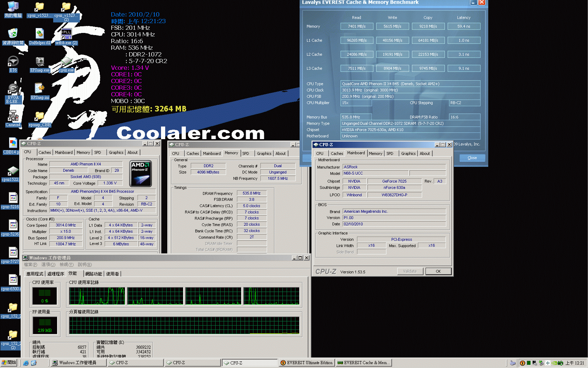The height and width of the screenshot is (368, 588).
Task: Click DRAM Frequency value 535.8 MHz
Action: coord(252,193)
